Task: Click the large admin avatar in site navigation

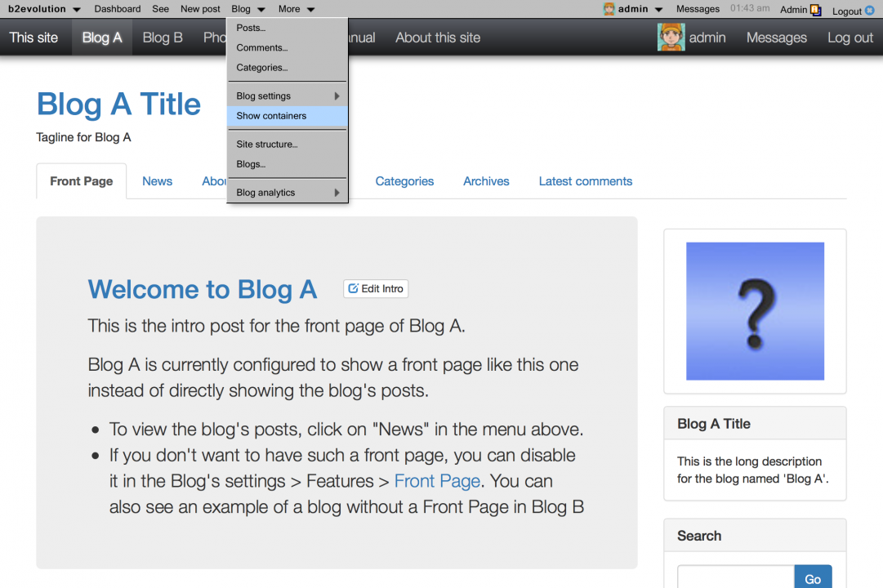Action: [x=671, y=38]
